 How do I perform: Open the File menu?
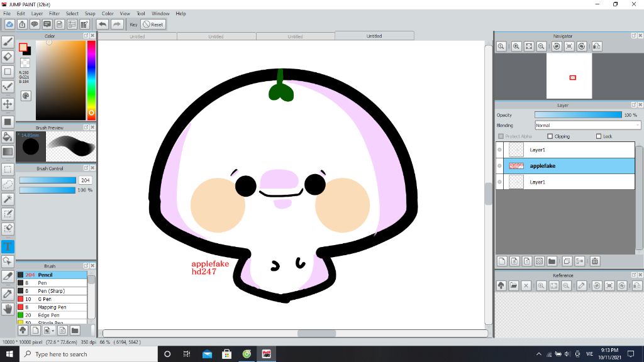(7, 14)
